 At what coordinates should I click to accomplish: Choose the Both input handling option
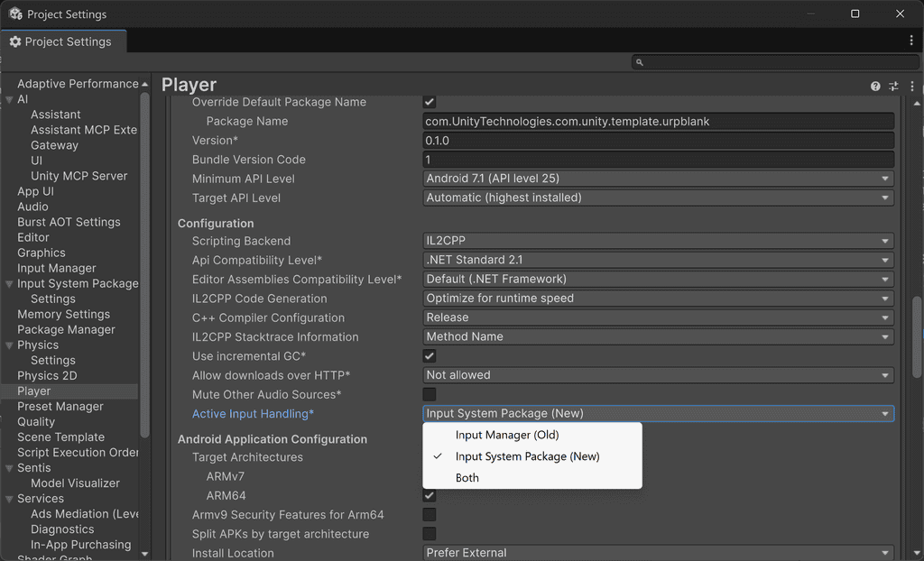[x=532, y=478]
